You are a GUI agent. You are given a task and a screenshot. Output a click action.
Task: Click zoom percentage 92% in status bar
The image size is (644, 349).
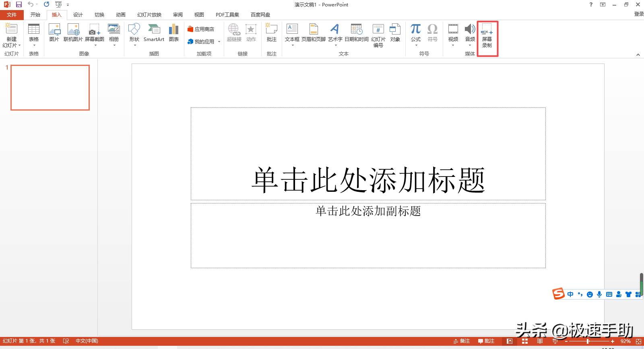pyautogui.click(x=625, y=341)
